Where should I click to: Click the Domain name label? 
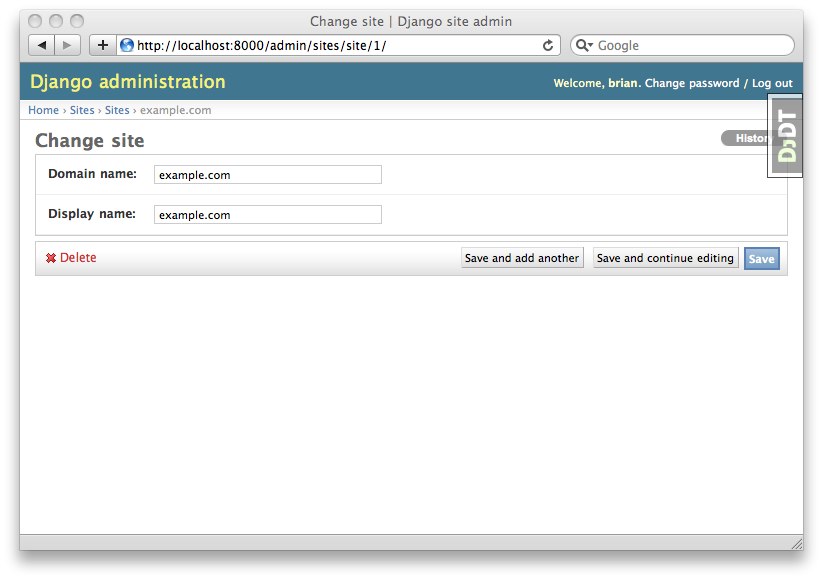(x=92, y=174)
